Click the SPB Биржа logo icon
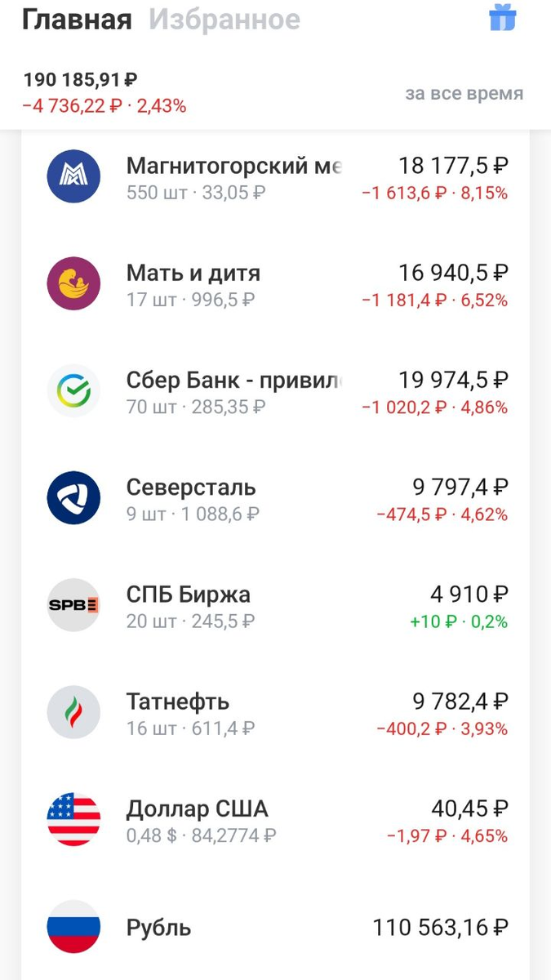Viewport: 551px width, 980px height. pyautogui.click(x=73, y=604)
